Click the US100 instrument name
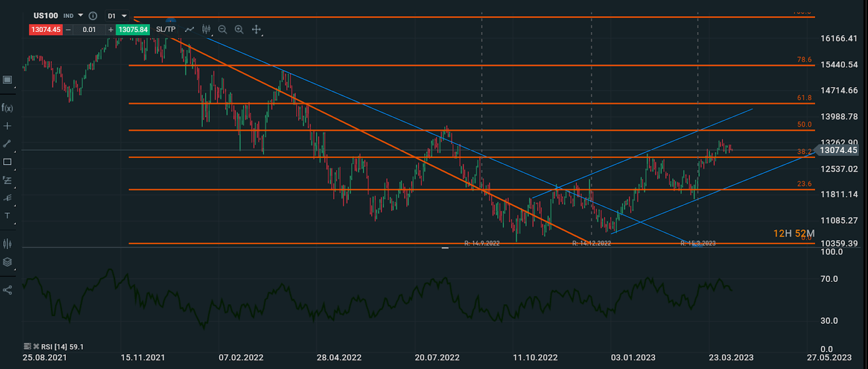 tap(46, 16)
